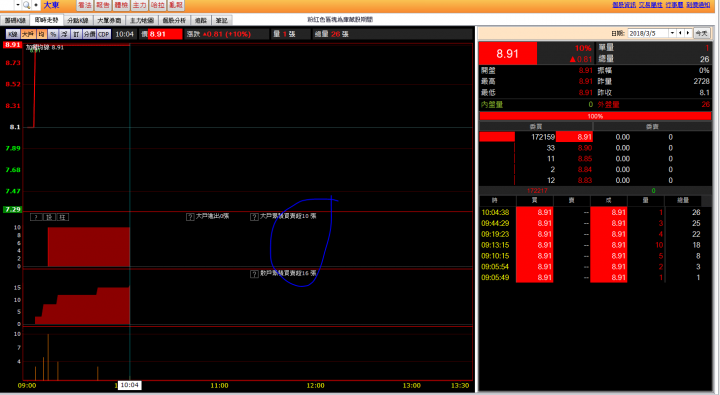
Task: Click the 8.85 bid price cell
Action: pos(585,158)
